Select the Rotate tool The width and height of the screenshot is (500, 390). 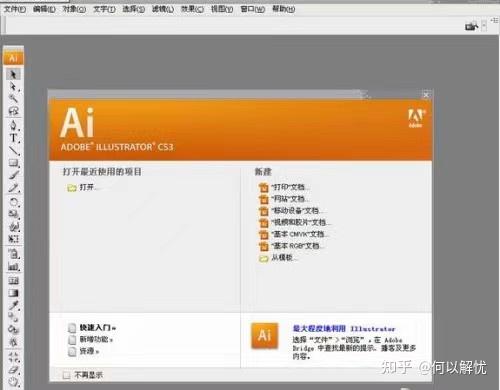coord(13,202)
